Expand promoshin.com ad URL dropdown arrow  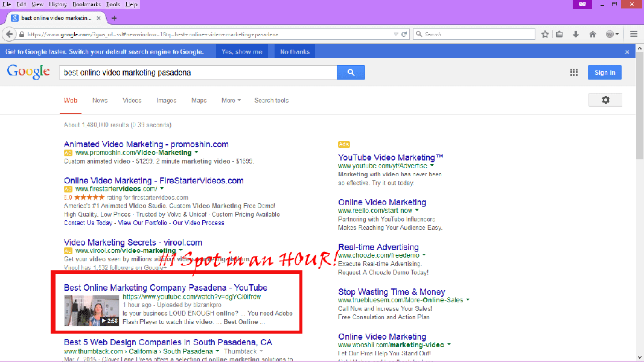pyautogui.click(x=196, y=152)
